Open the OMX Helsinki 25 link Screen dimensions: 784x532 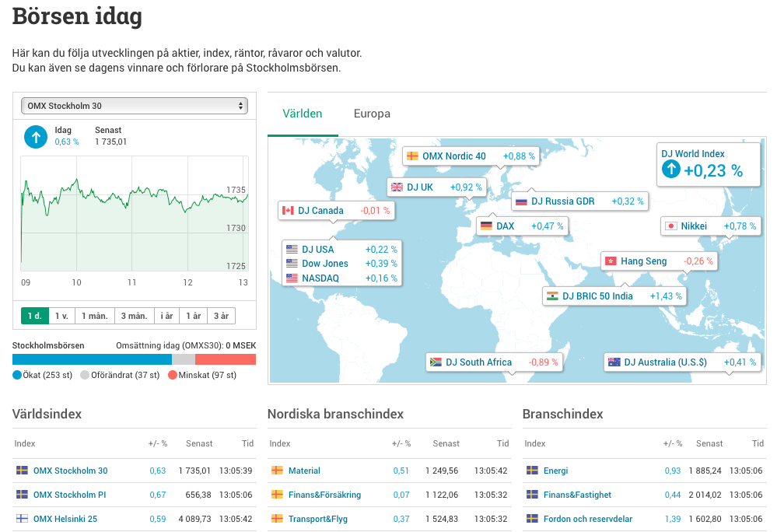pos(65,519)
